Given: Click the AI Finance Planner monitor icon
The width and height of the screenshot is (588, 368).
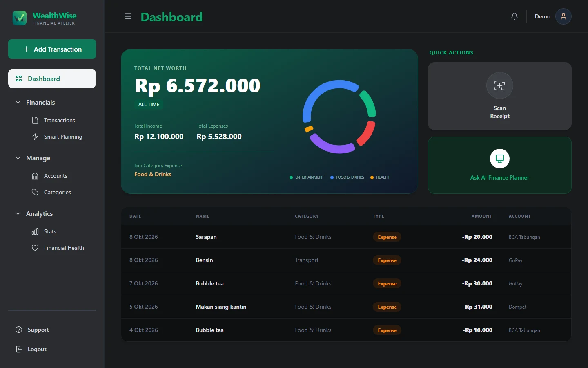Looking at the screenshot, I should [x=500, y=159].
